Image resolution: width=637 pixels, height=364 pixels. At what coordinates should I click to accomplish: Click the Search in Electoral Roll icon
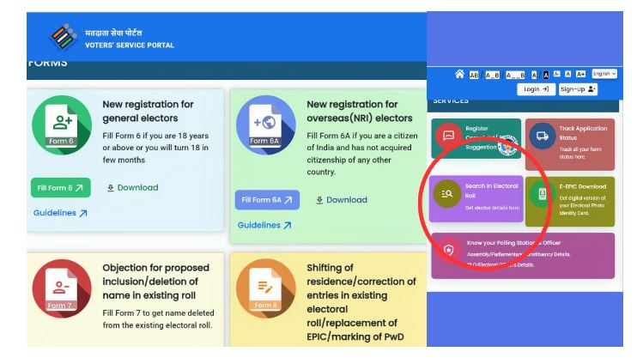[x=447, y=194]
